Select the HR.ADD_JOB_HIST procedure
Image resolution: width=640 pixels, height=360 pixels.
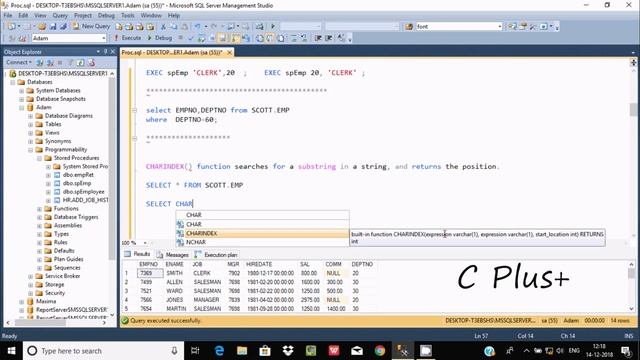coord(85,200)
